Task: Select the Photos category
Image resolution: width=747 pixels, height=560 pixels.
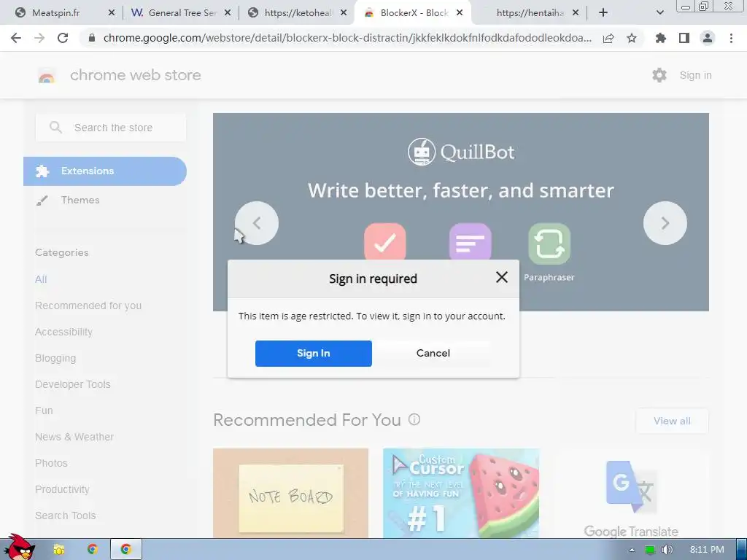Action: [52, 463]
